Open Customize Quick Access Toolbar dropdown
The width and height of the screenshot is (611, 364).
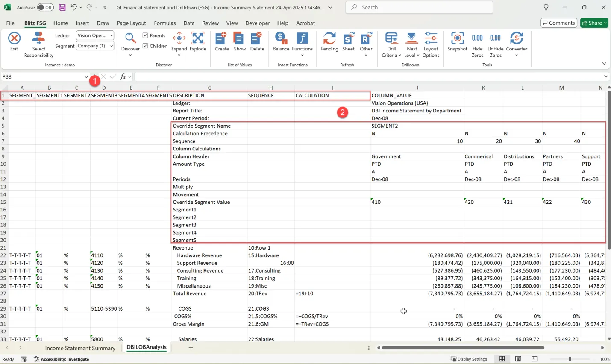coord(105,7)
